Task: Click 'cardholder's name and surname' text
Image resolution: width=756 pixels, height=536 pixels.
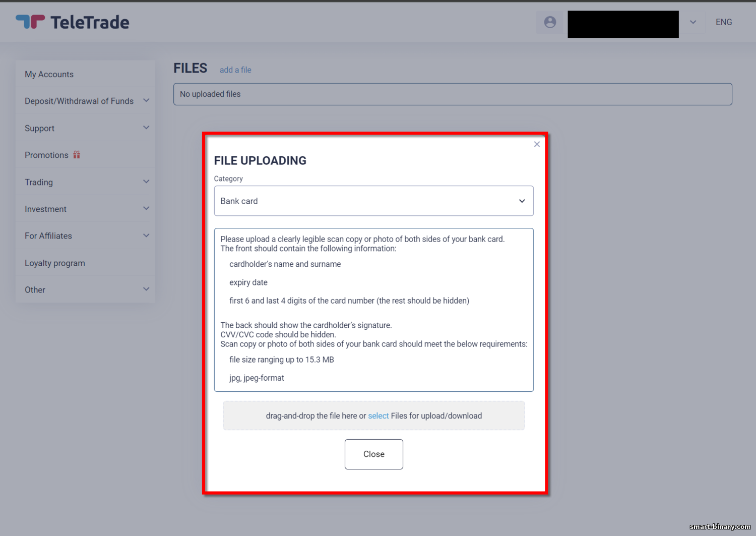Action: pos(285,264)
